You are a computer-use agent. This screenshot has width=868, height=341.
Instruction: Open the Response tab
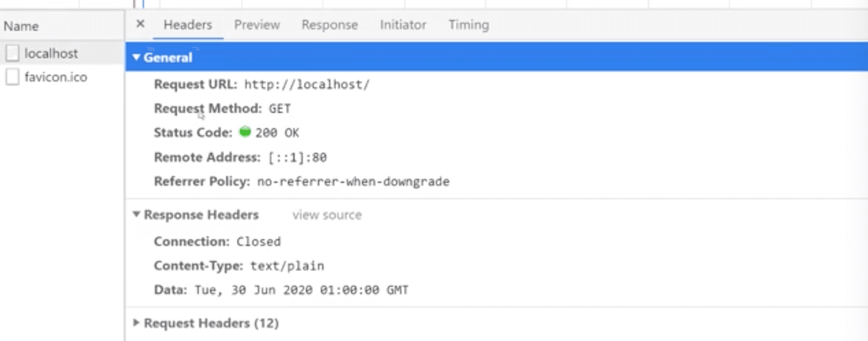(x=329, y=25)
